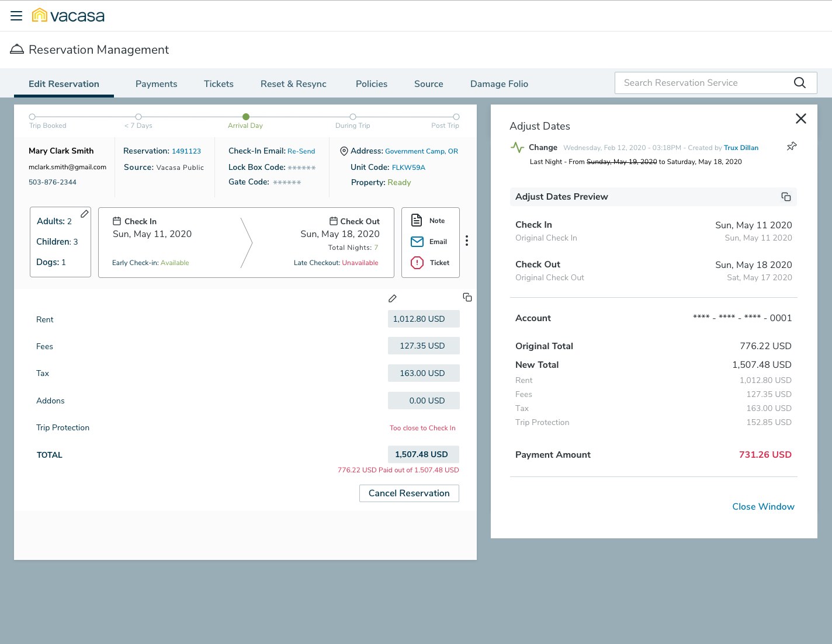Select the During Trip timeline step

point(353,117)
